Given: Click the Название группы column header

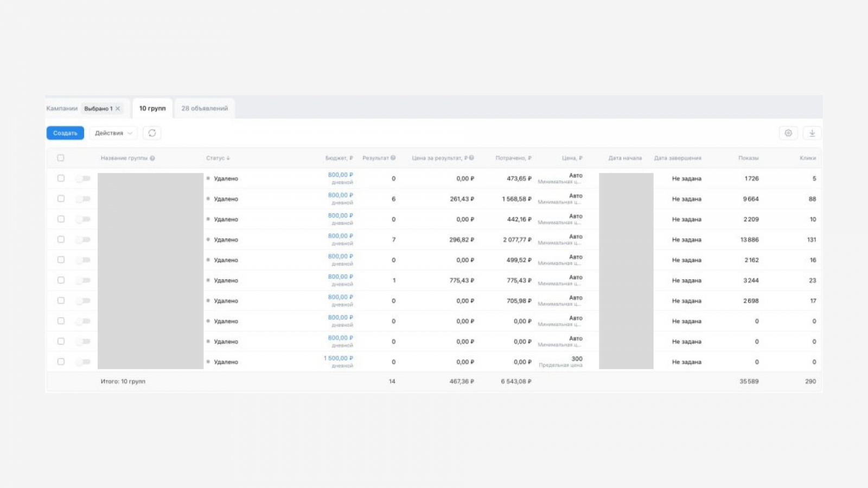Looking at the screenshot, I should (124, 158).
